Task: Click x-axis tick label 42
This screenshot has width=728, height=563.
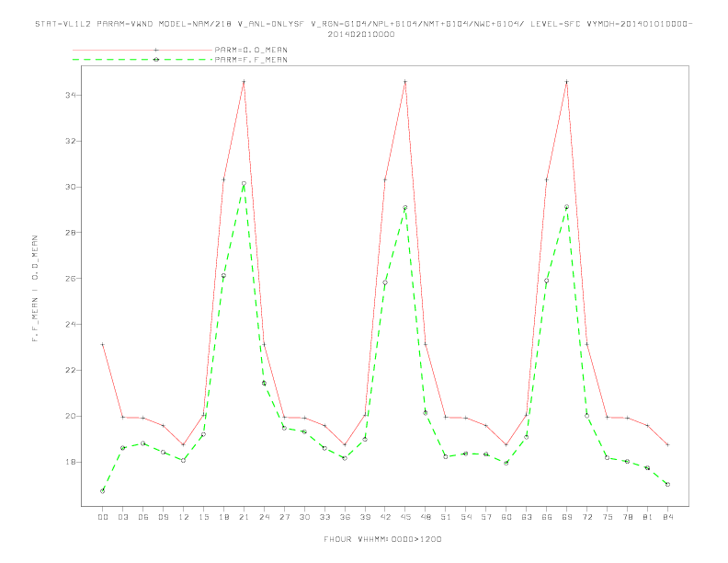Action: [385, 517]
